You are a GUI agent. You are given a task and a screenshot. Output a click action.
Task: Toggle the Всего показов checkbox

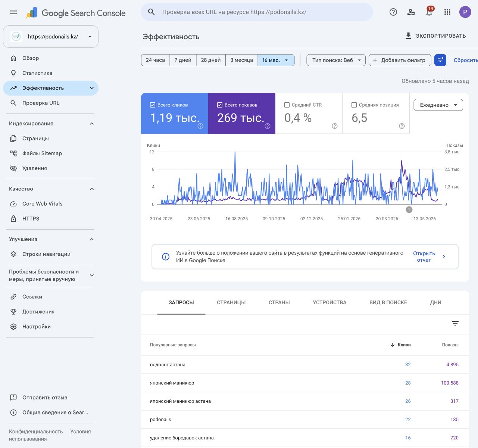tap(220, 105)
